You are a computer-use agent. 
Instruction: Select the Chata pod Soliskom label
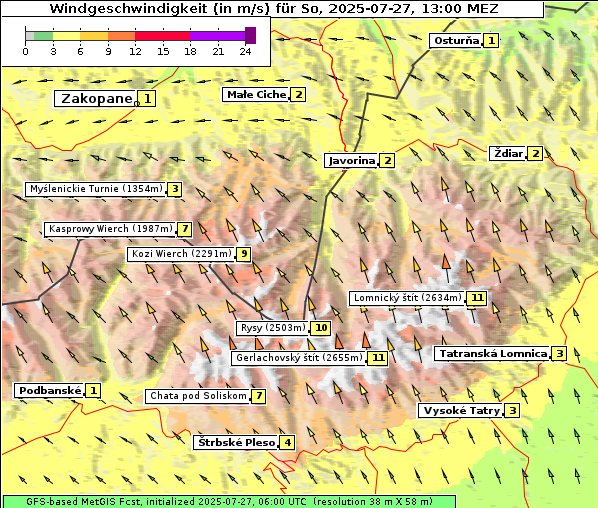point(198,396)
